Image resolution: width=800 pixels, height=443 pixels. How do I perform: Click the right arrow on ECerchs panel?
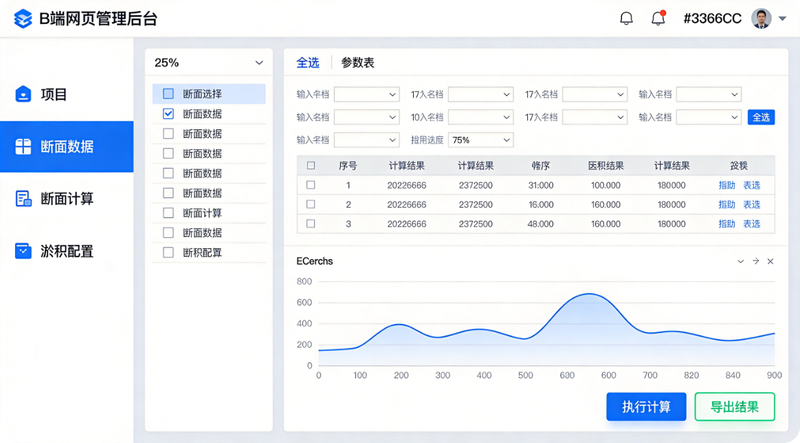pos(756,261)
